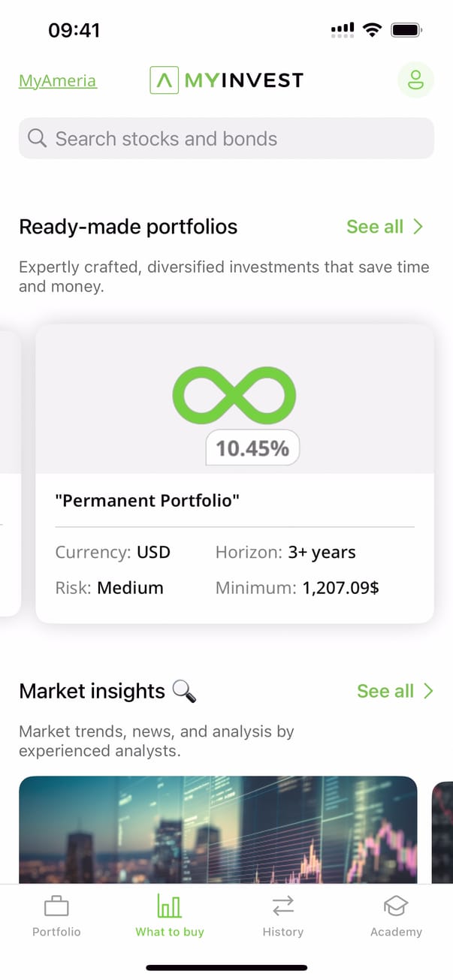Screen dimensions: 453x980
Task: Tap the Wi-Fi status icon
Action: (372, 30)
